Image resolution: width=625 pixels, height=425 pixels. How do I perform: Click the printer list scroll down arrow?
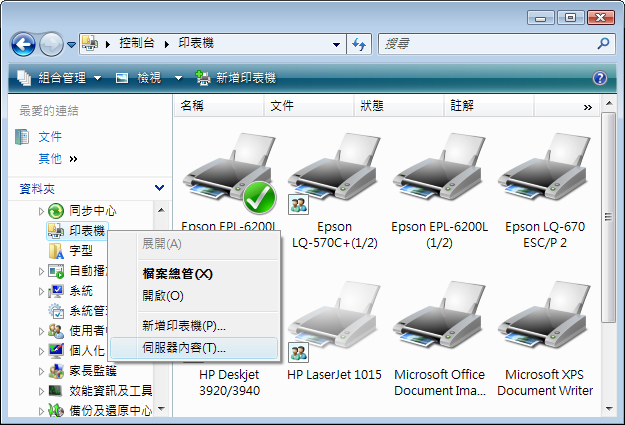point(609,409)
